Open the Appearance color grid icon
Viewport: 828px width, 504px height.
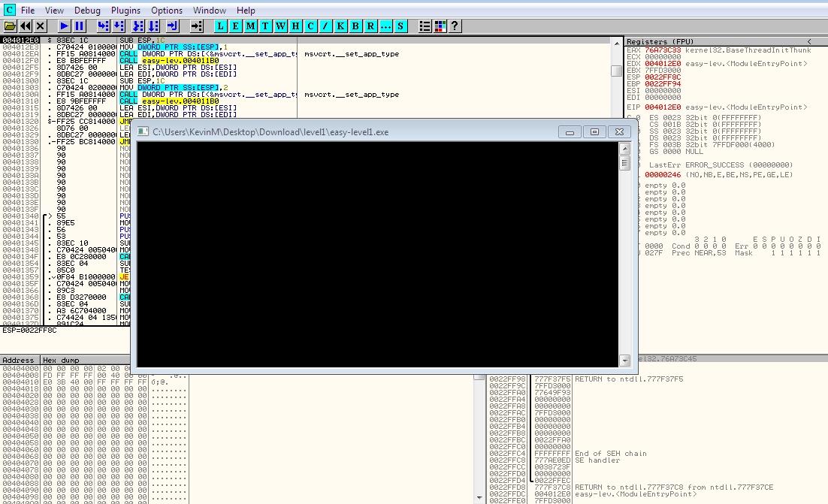(x=440, y=26)
